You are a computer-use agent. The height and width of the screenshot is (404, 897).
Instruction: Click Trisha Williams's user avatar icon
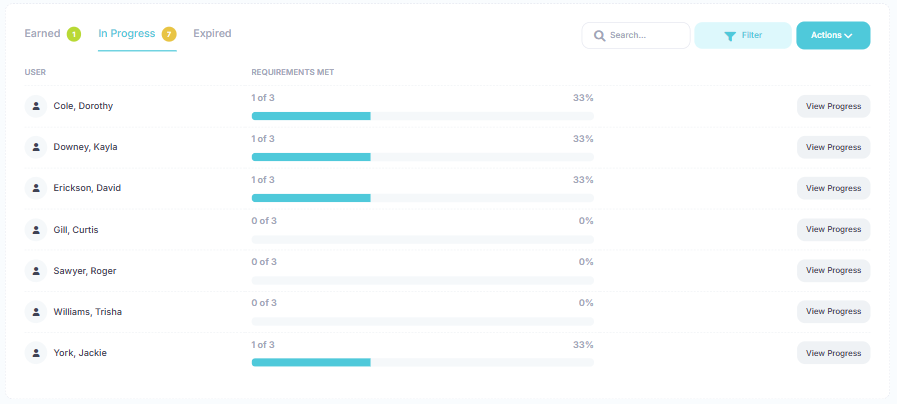click(x=36, y=312)
